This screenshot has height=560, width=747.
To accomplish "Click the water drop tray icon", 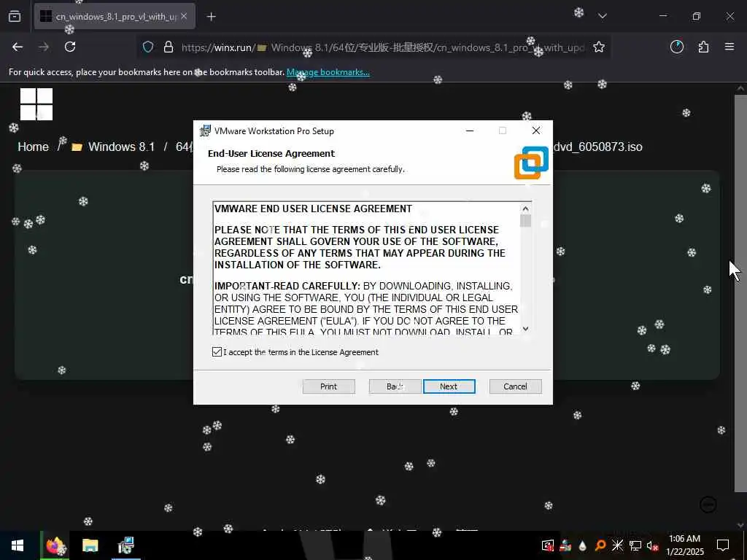I will click(583, 545).
